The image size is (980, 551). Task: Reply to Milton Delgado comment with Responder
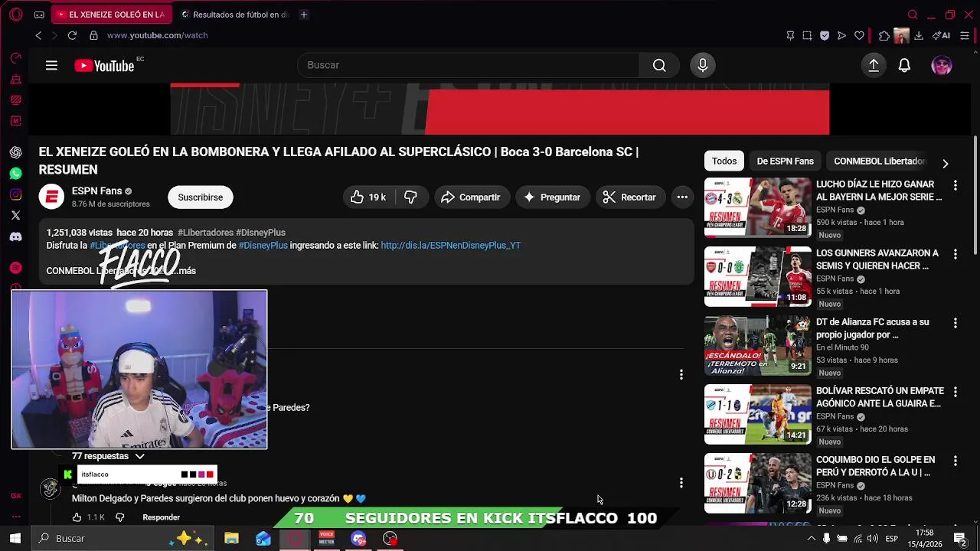click(161, 517)
